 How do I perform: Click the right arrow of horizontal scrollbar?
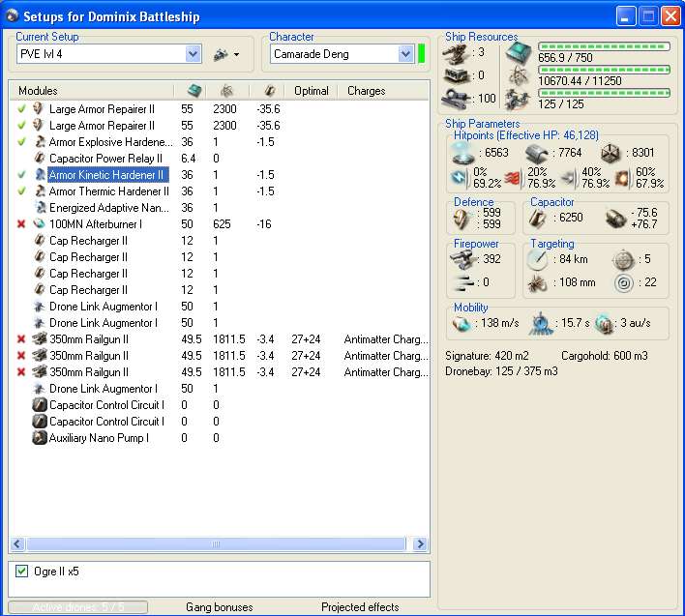click(x=420, y=543)
